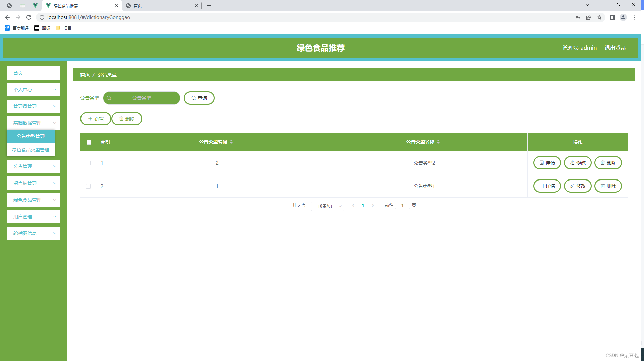Check the checkbox for row index 1
Image resolution: width=644 pixels, height=361 pixels.
88,163
